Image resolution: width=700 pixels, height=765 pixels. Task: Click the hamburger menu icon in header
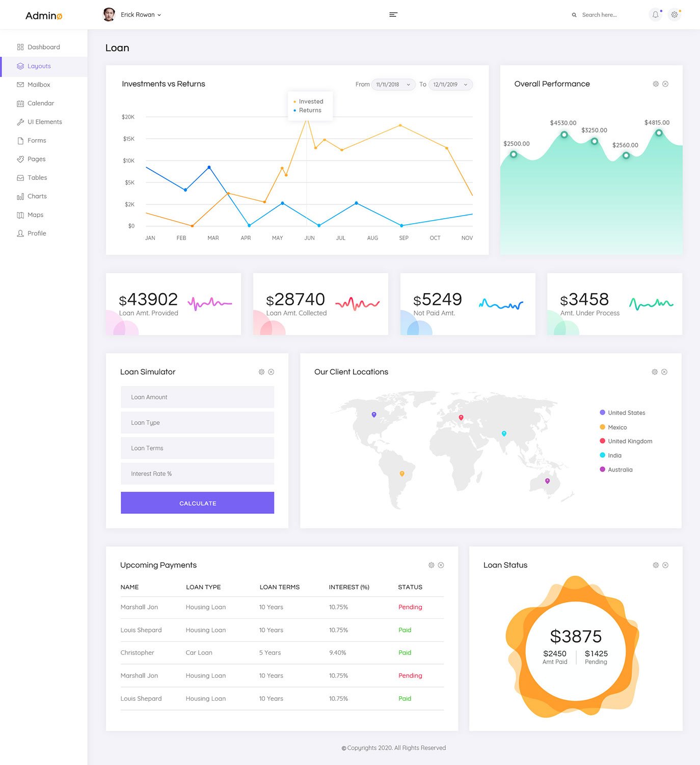[393, 15]
